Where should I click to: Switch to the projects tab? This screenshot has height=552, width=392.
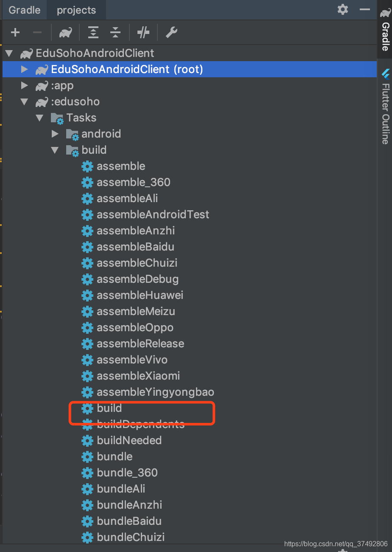pos(76,9)
